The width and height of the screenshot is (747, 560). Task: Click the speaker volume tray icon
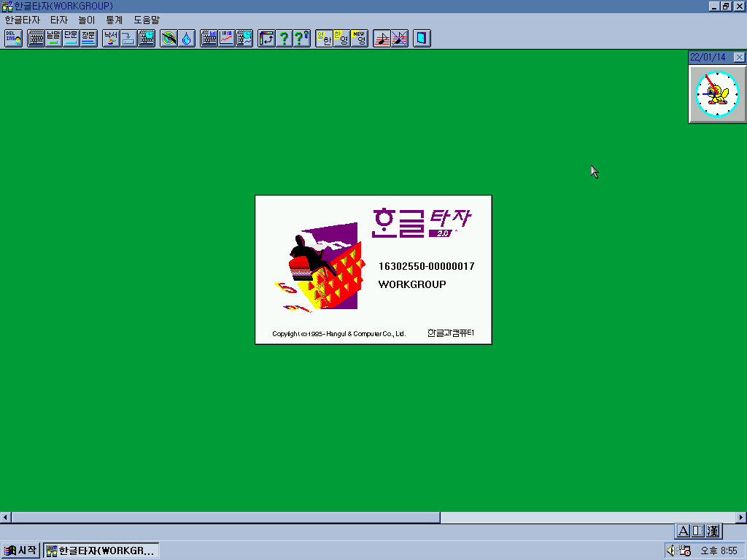(671, 551)
